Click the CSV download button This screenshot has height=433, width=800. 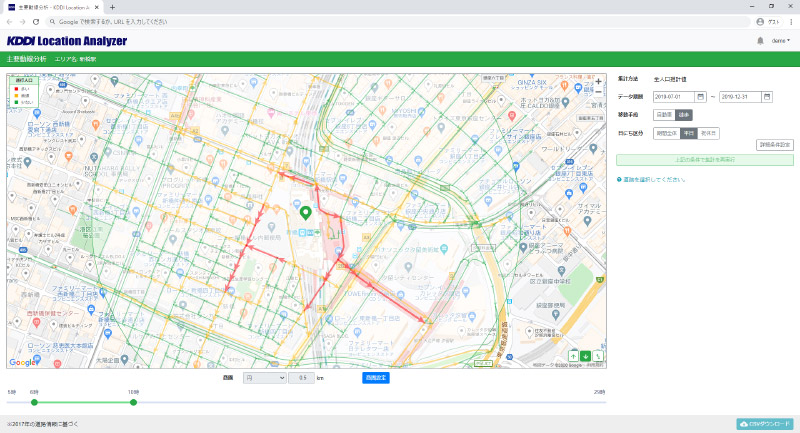click(x=765, y=424)
